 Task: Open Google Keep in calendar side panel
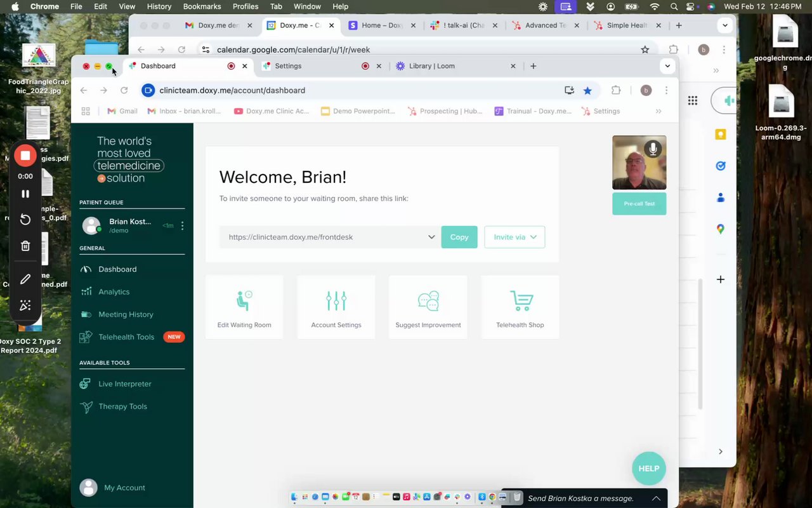pyautogui.click(x=721, y=134)
